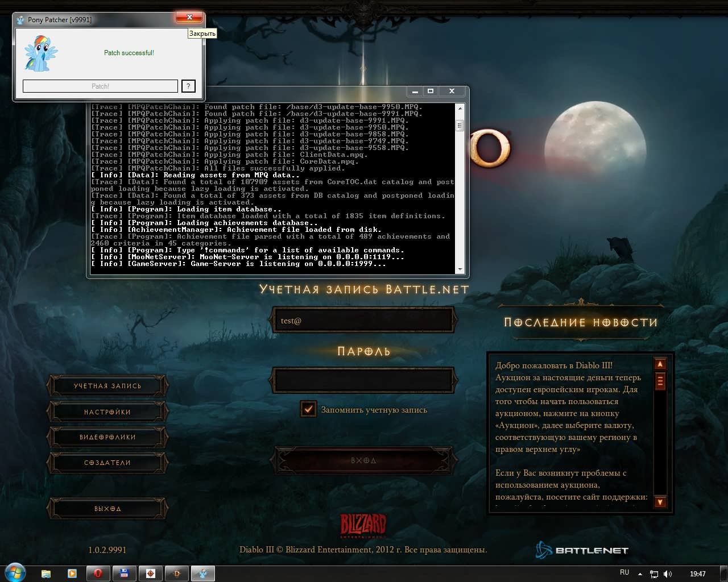Click the version text 1.0.2.9991

point(107,550)
